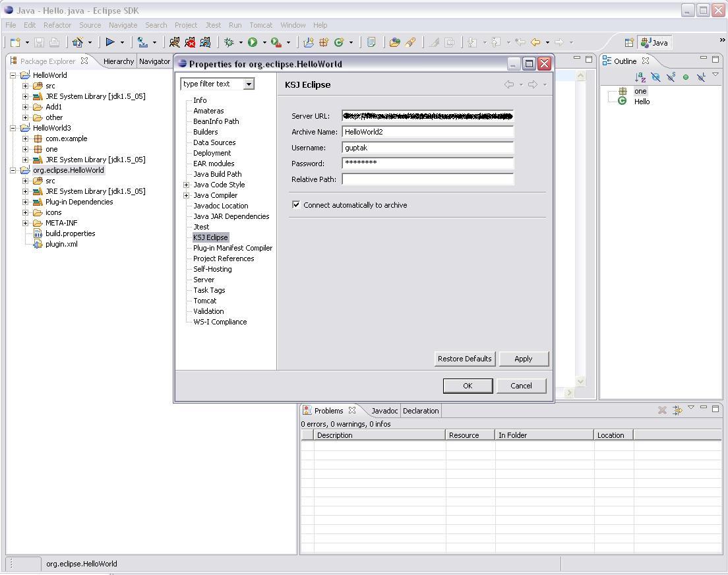Click the Hide Fields icon in Outline

[655, 77]
